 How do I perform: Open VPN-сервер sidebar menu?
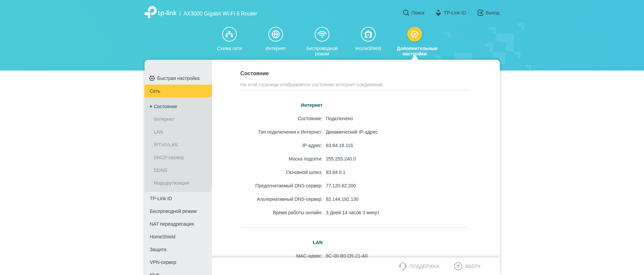(x=163, y=262)
